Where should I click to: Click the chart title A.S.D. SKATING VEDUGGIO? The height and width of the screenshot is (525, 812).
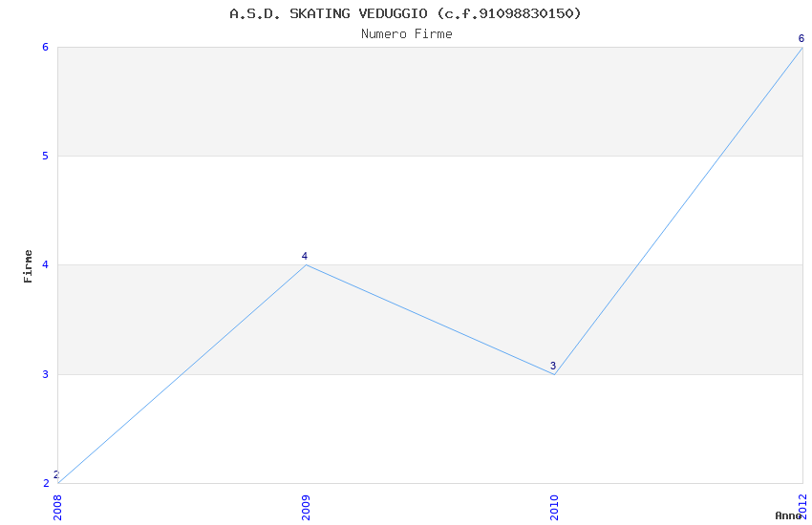[405, 13]
